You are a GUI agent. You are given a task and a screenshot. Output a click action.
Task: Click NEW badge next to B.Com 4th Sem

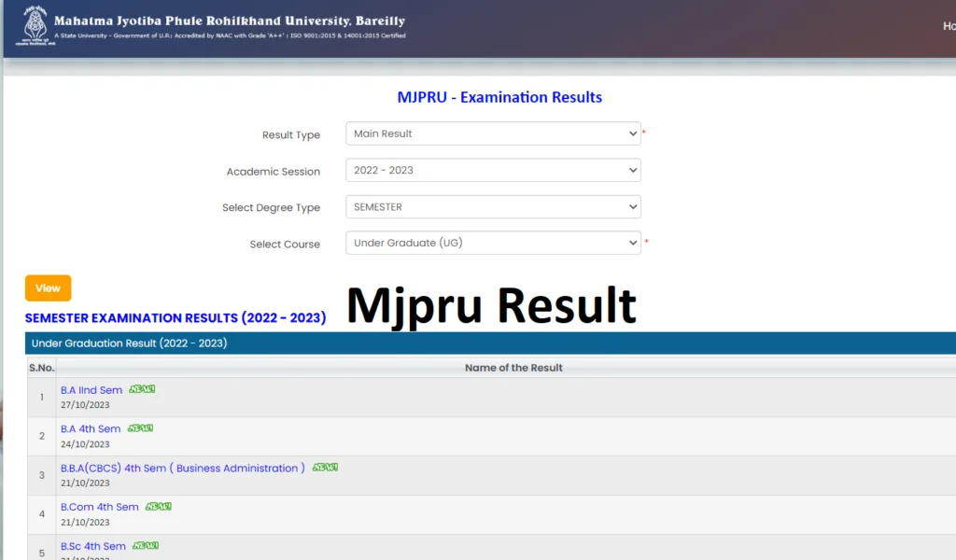click(x=159, y=507)
